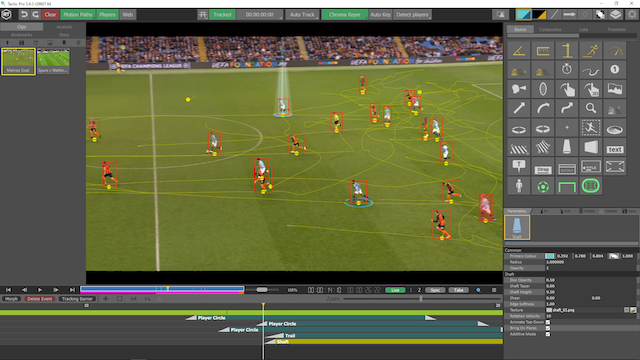Open the Story tab

click(64, 35)
